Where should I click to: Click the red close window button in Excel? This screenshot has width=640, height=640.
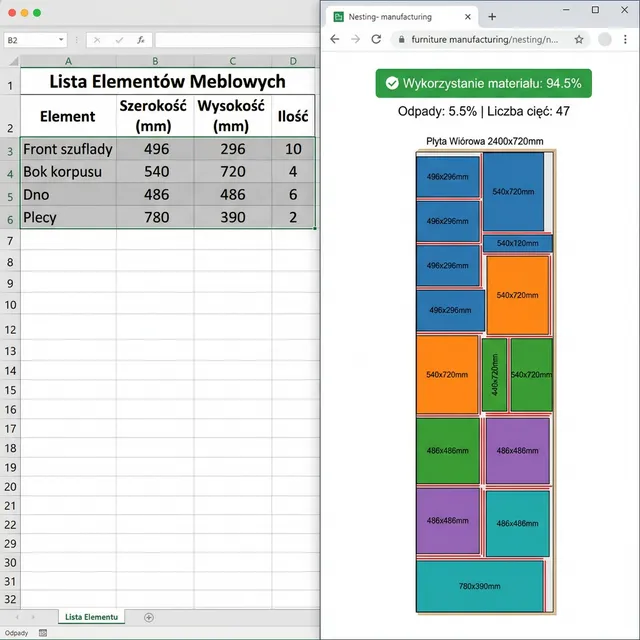click(12, 13)
